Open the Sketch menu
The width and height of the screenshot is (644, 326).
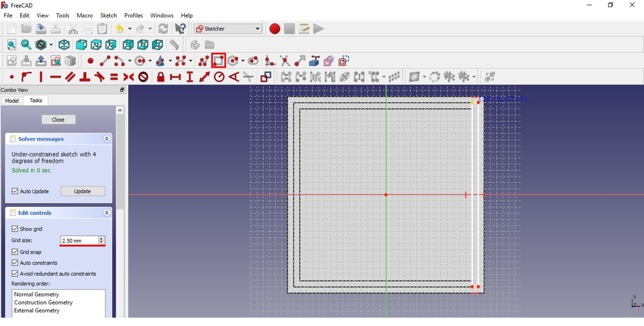[108, 15]
